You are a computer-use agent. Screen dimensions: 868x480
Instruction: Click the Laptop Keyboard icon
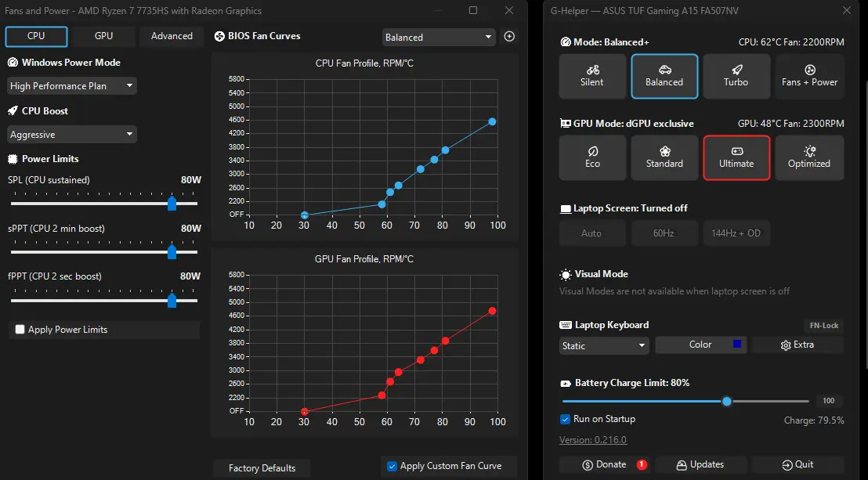565,325
